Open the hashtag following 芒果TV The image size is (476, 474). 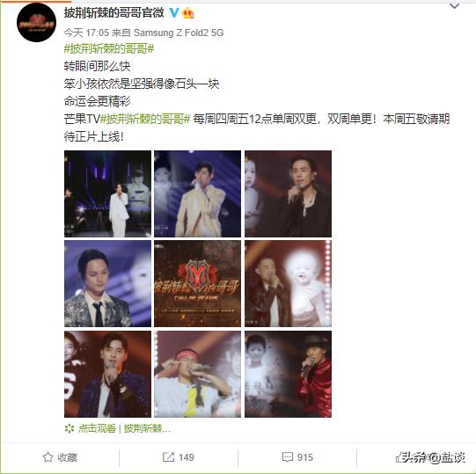[145, 119]
